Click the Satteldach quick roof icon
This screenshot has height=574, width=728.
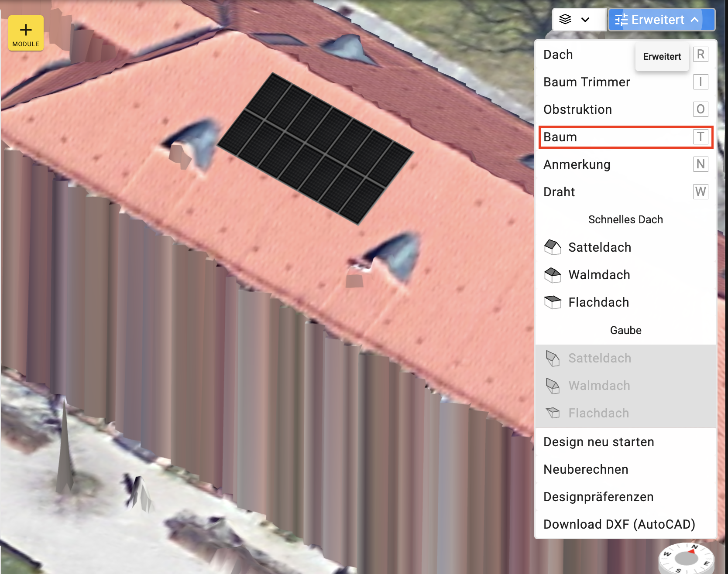553,247
